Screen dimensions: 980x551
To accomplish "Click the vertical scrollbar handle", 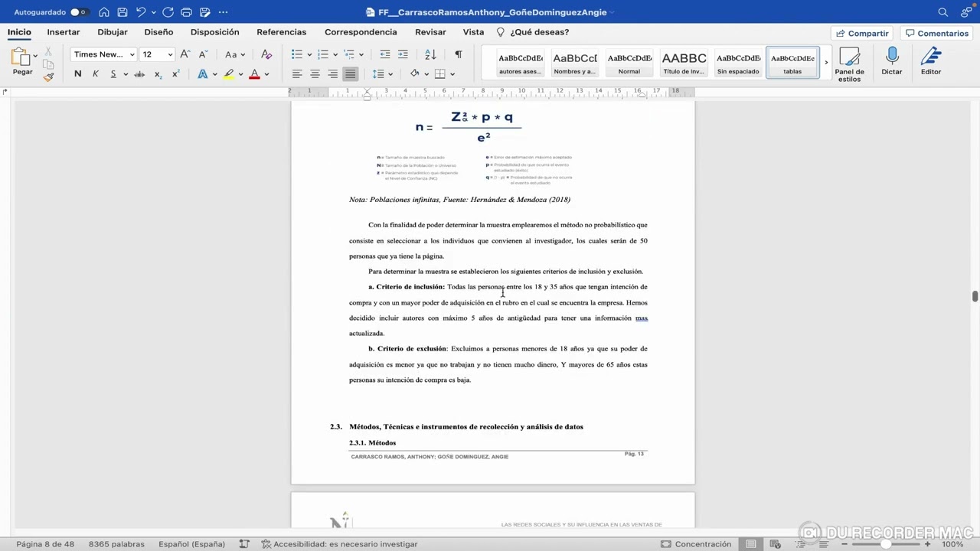I will pos(975,296).
